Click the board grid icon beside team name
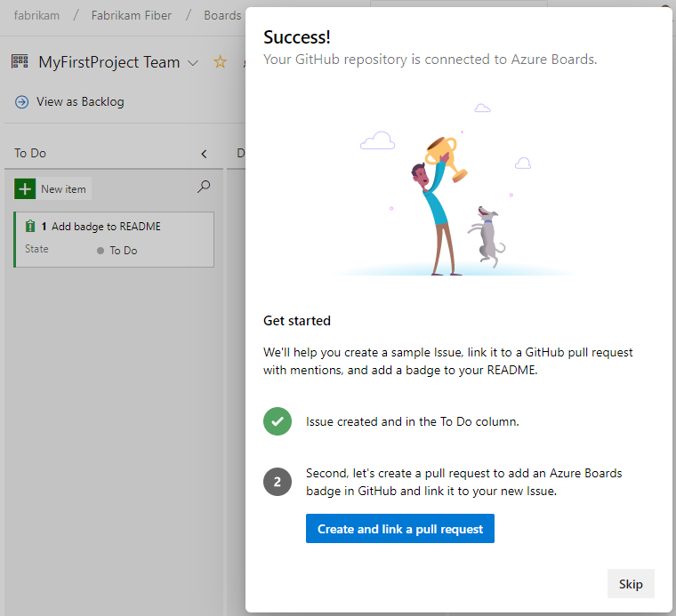Screen dimensions: 676x616 pos(20,61)
